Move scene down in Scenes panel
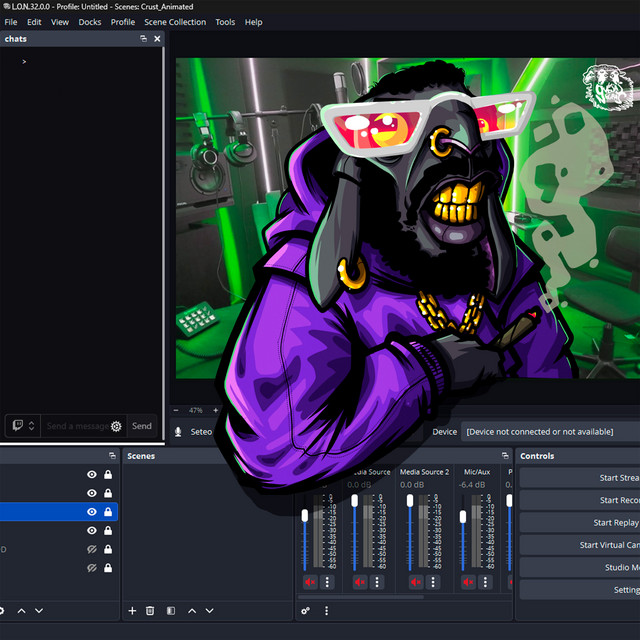The image size is (640, 640). coord(209,611)
